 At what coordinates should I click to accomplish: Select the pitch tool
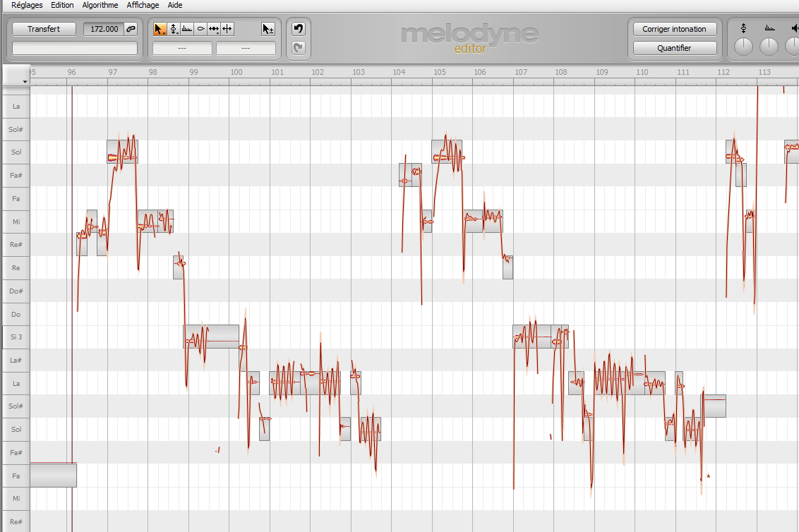point(174,29)
